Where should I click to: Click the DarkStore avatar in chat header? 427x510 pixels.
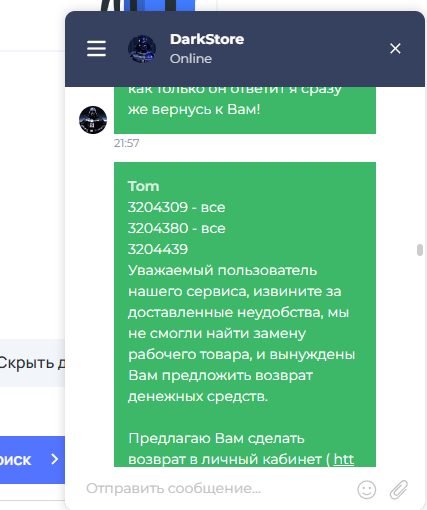[x=142, y=49]
